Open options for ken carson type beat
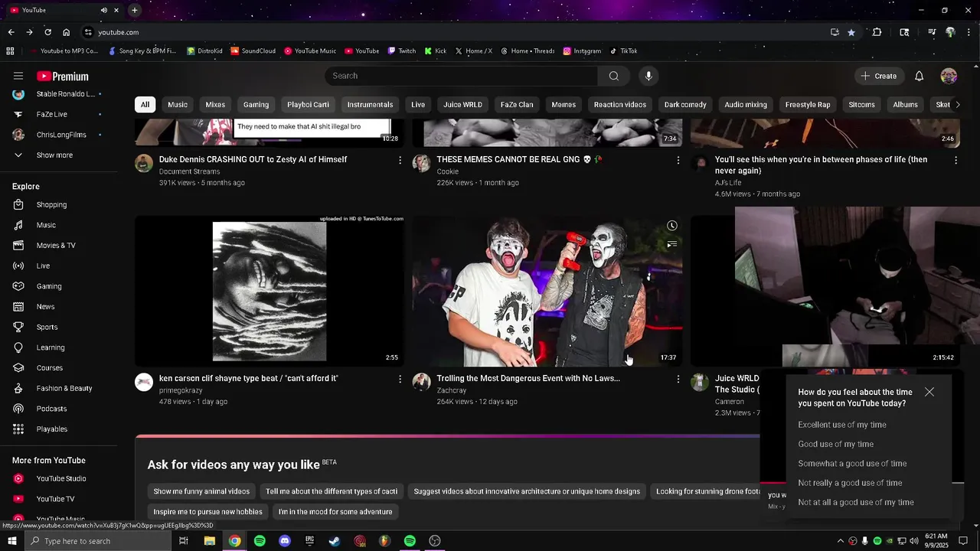This screenshot has width=980, height=551. point(400,379)
